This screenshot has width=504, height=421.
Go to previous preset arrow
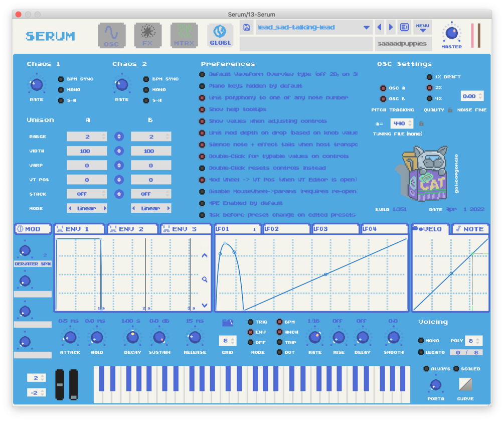[x=380, y=27]
